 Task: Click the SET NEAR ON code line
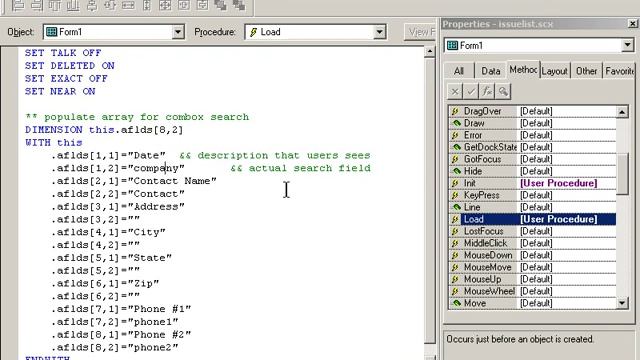[x=60, y=91]
